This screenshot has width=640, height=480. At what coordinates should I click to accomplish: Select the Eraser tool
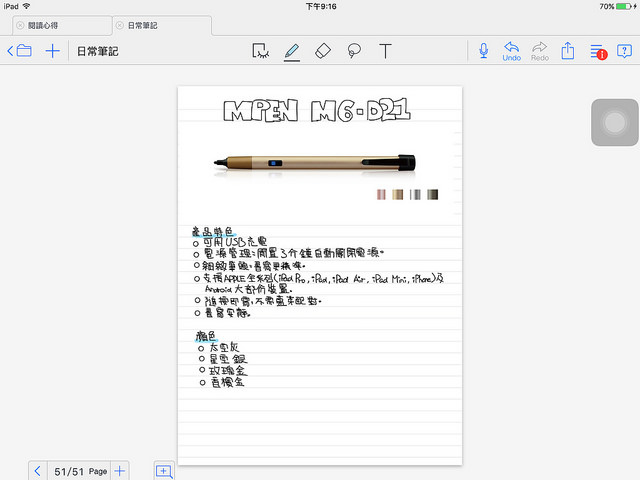[x=323, y=51]
